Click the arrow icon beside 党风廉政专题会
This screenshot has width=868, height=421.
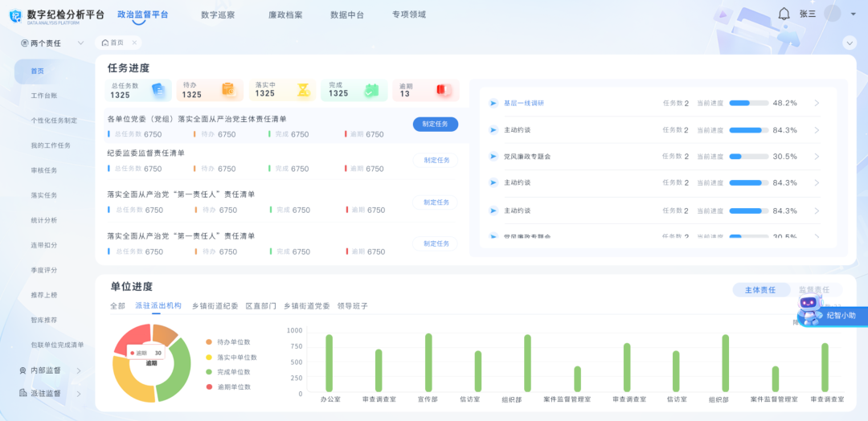[x=493, y=157]
